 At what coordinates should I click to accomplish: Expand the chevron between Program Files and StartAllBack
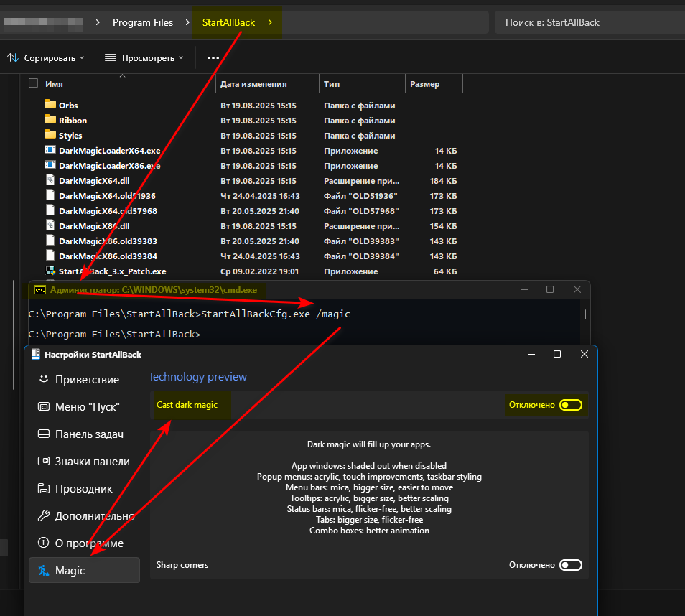pyautogui.click(x=187, y=22)
